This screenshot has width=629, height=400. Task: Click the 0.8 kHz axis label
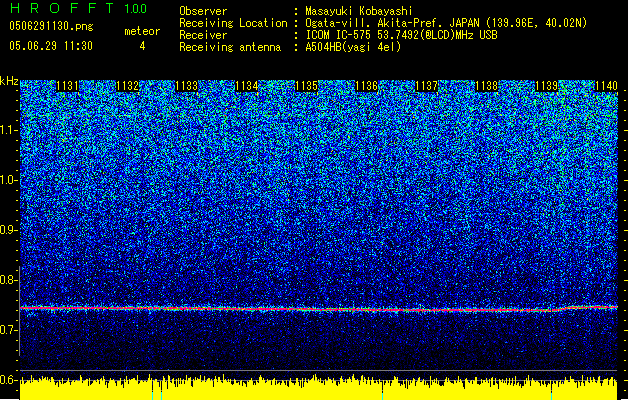point(8,280)
